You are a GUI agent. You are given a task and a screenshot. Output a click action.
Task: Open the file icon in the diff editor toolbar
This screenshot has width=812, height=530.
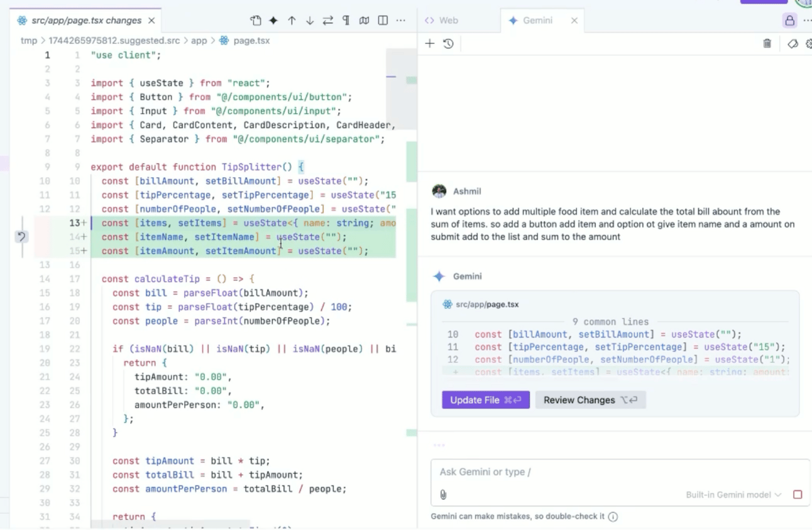click(255, 21)
